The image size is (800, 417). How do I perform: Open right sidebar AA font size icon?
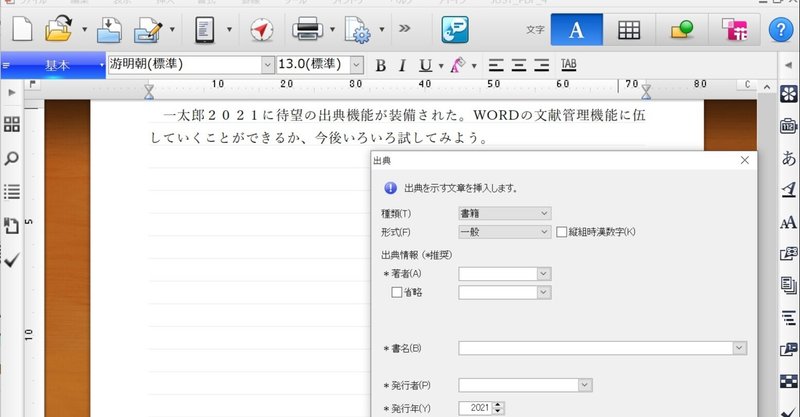(789, 223)
